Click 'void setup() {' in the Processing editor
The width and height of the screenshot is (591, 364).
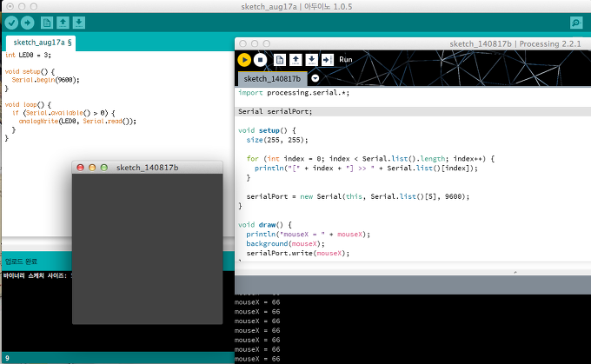267,130
